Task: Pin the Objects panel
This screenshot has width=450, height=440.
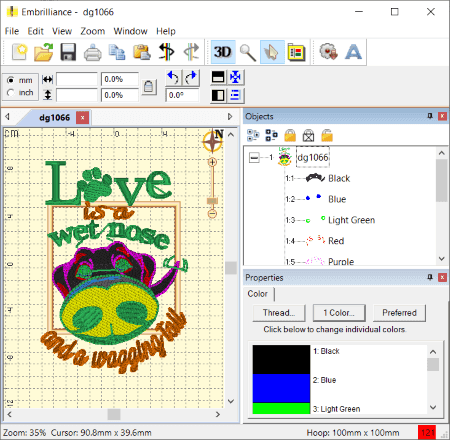Action: [x=430, y=116]
